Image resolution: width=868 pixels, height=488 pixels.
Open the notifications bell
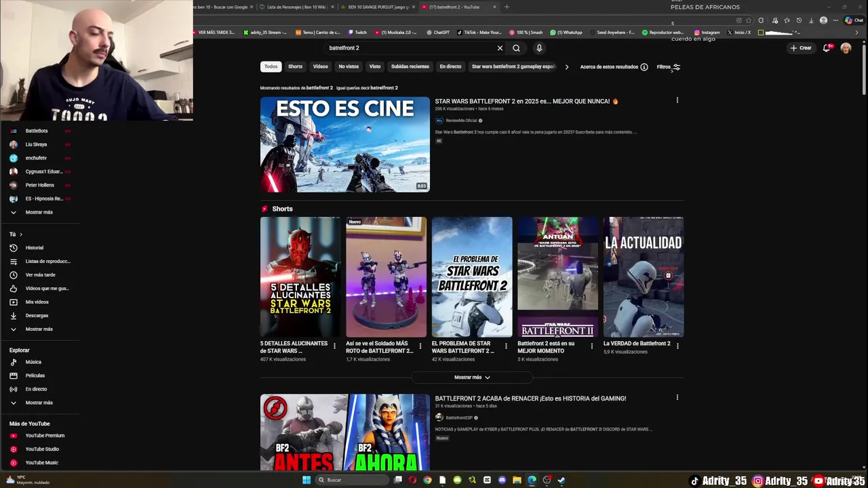coord(827,48)
